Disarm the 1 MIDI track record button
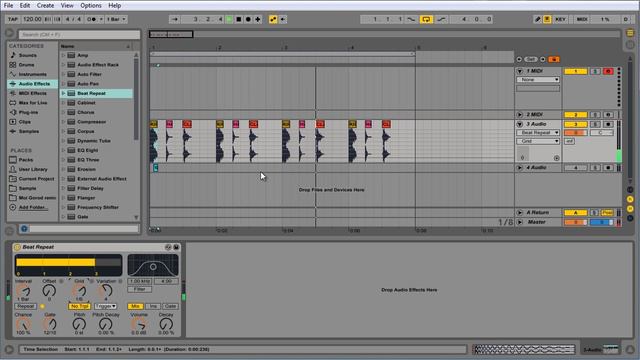Screen dimensions: 640x360 608,71
